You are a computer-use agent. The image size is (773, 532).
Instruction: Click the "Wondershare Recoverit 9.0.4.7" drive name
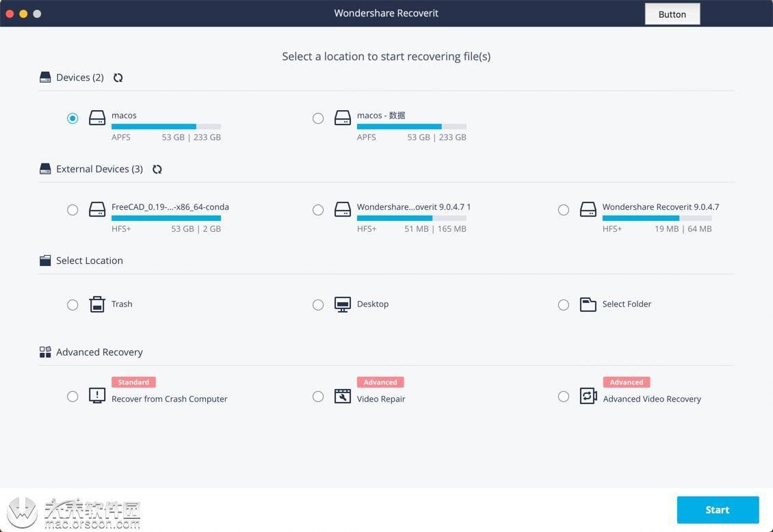point(661,207)
